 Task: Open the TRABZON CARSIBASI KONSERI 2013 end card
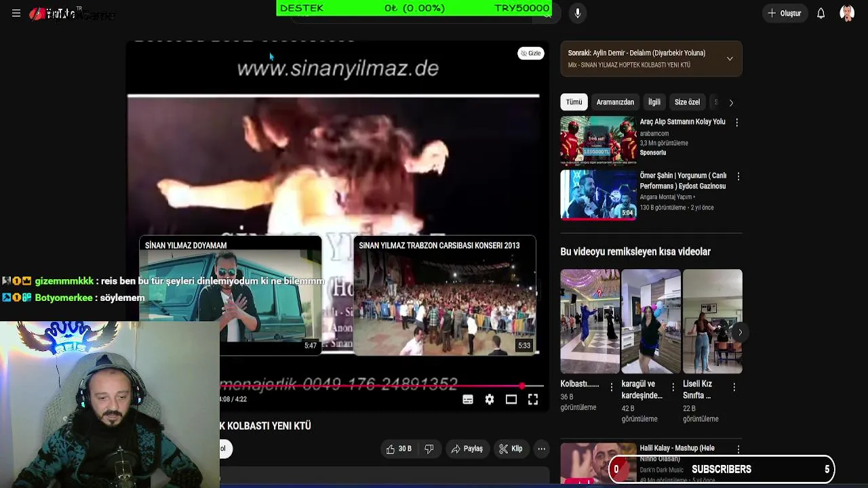point(445,295)
